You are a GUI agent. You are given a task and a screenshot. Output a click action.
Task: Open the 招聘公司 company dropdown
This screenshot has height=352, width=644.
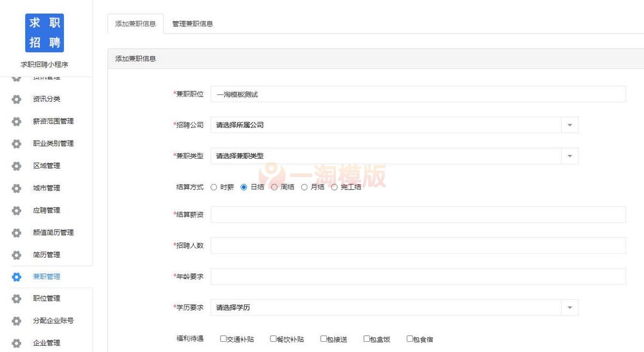point(569,124)
